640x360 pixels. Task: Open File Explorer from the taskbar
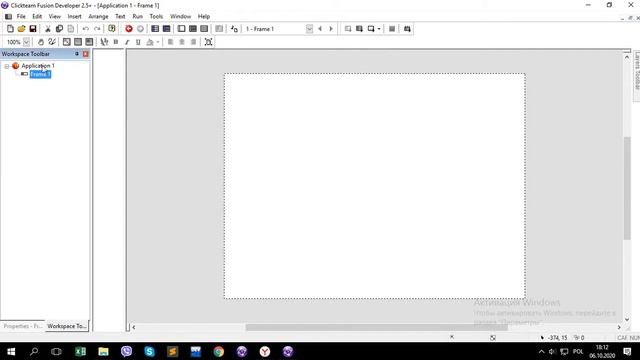coord(103,351)
